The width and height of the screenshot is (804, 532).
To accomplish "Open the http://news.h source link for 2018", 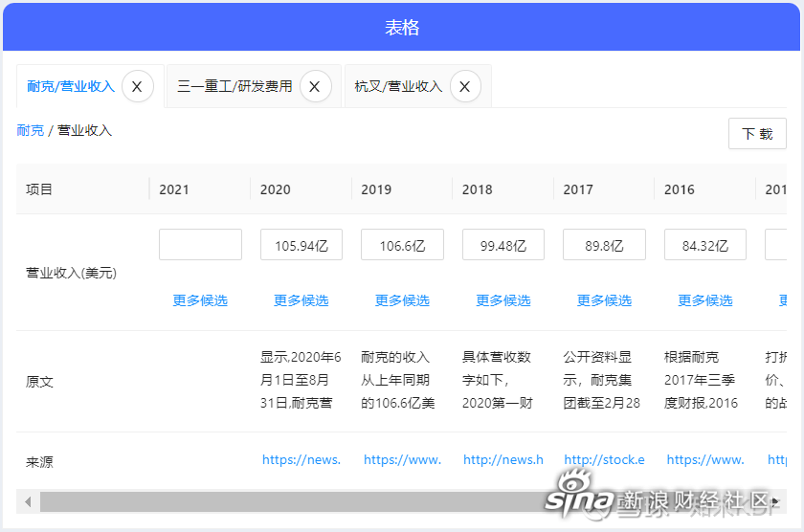I will tap(503, 459).
